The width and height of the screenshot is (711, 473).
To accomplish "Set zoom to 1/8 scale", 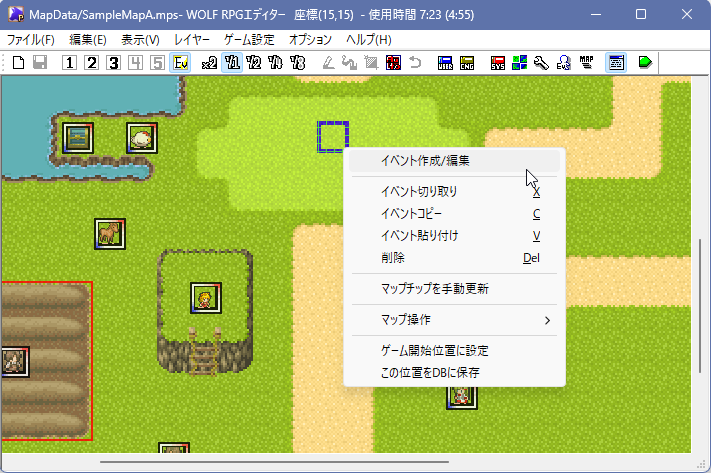I will (297, 63).
